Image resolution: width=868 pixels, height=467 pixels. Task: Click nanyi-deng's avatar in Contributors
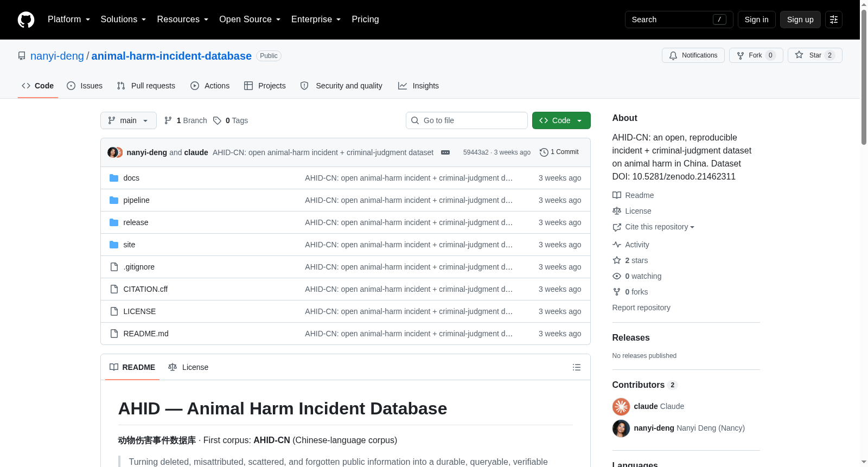pyautogui.click(x=621, y=428)
